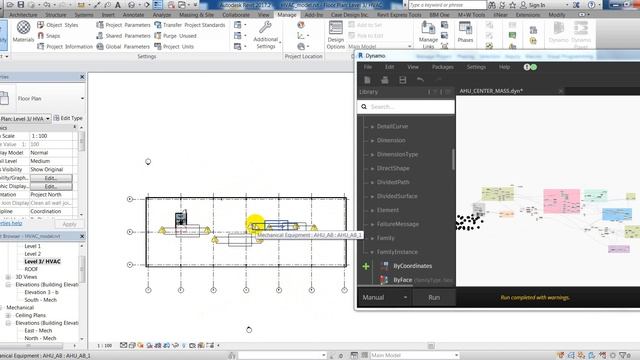Collapse FamilyInstance category in library
Screen dimensions: 640x360
pos(372,252)
